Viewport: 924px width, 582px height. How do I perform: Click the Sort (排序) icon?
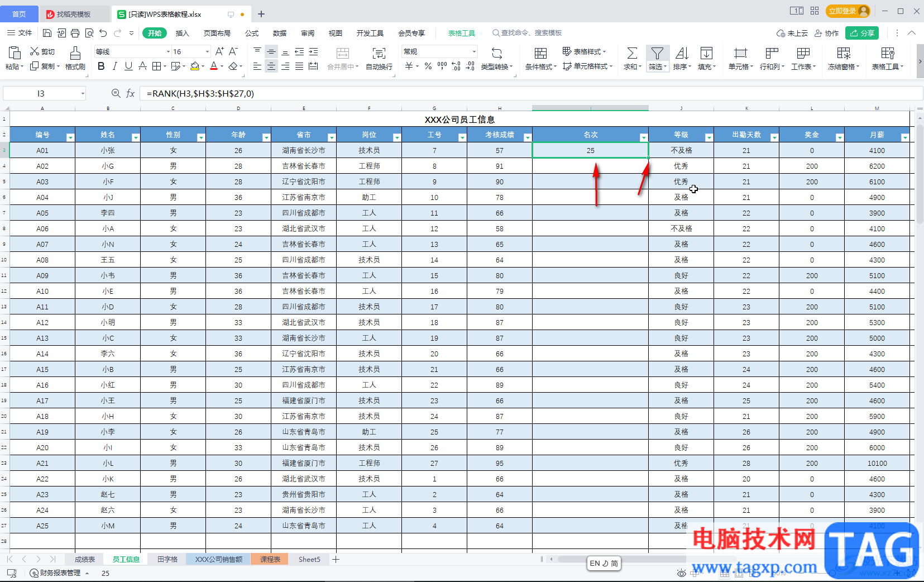pos(682,53)
